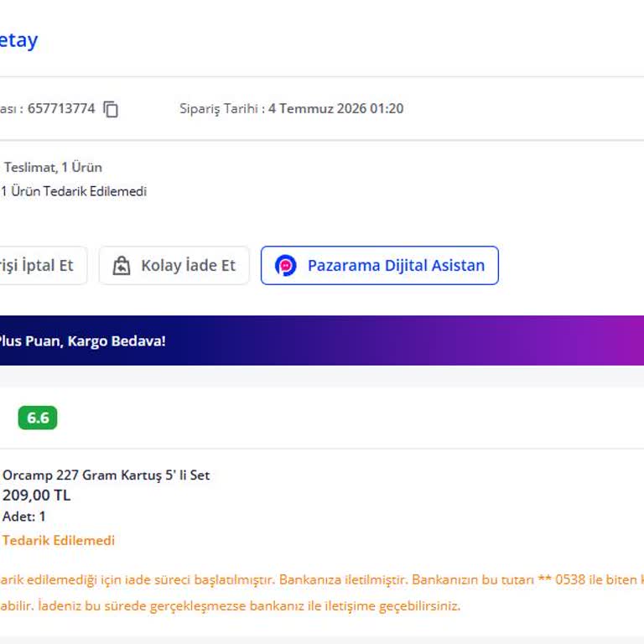Select the order number 657713774

point(61,109)
